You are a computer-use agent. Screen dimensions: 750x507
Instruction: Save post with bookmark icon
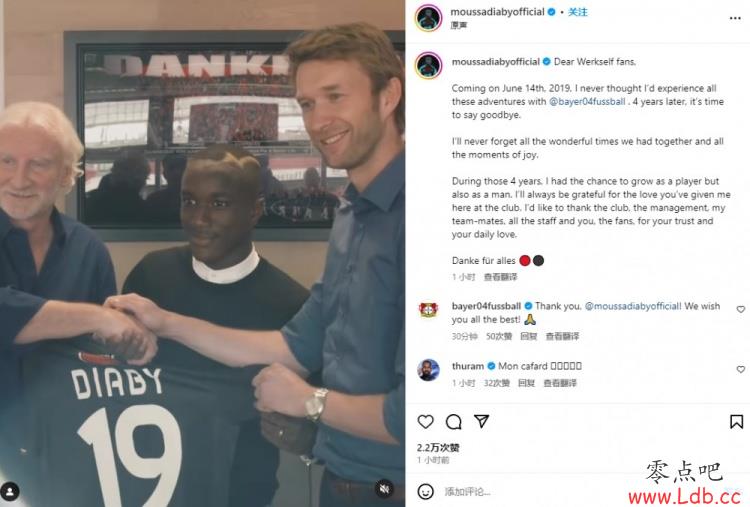pos(736,421)
